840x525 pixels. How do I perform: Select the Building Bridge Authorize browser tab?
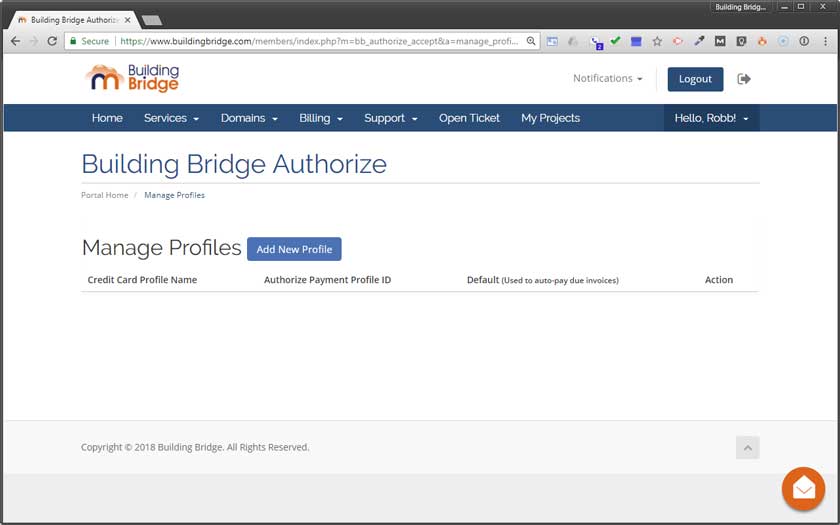[74, 20]
